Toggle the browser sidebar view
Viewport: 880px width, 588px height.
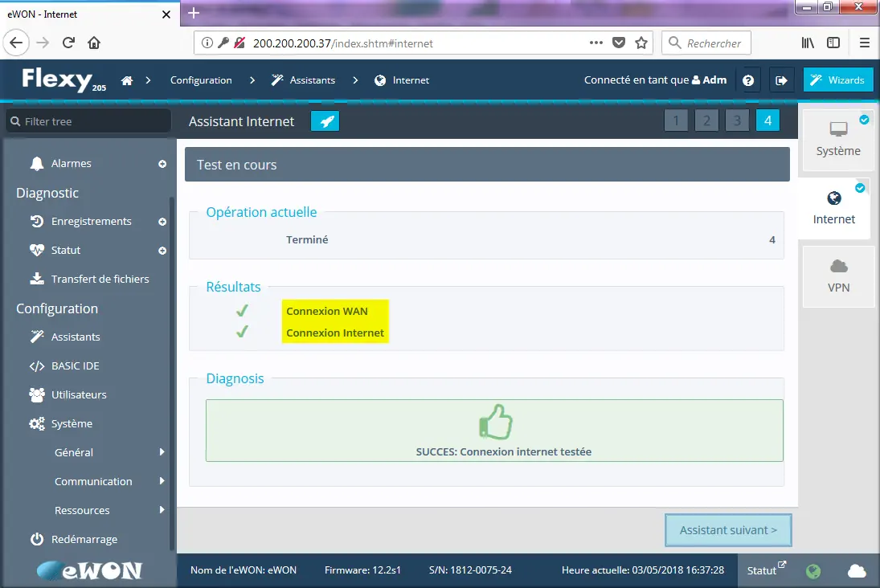[x=833, y=43]
